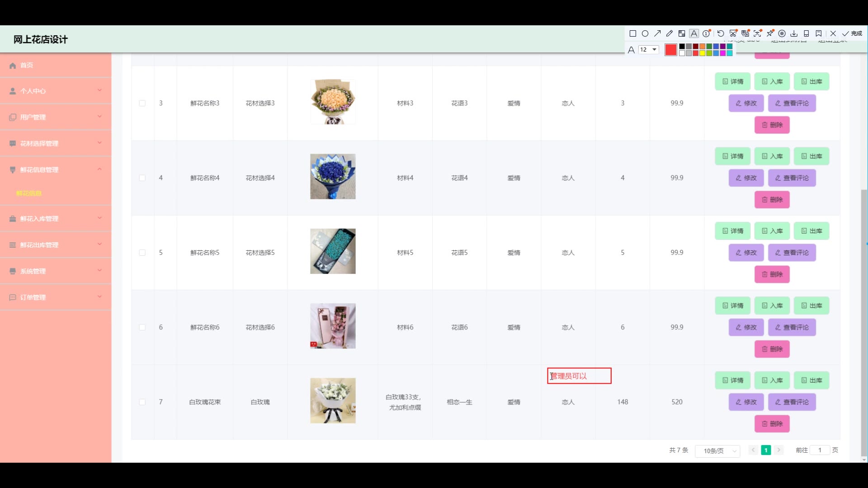Save screenshot with download icon

point(794,33)
